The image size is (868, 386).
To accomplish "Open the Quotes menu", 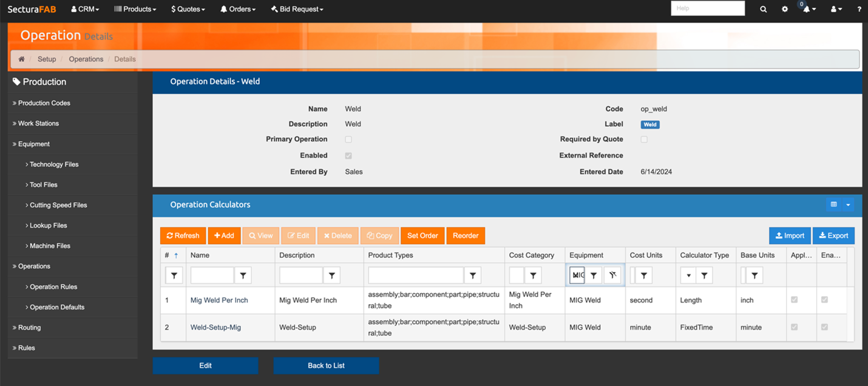I will point(188,9).
